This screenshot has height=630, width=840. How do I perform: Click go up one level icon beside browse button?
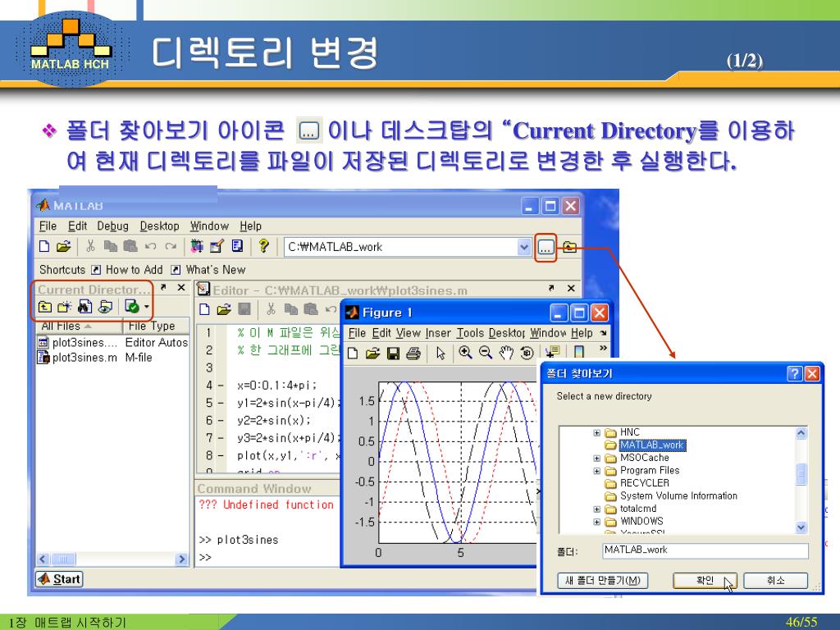coord(569,247)
